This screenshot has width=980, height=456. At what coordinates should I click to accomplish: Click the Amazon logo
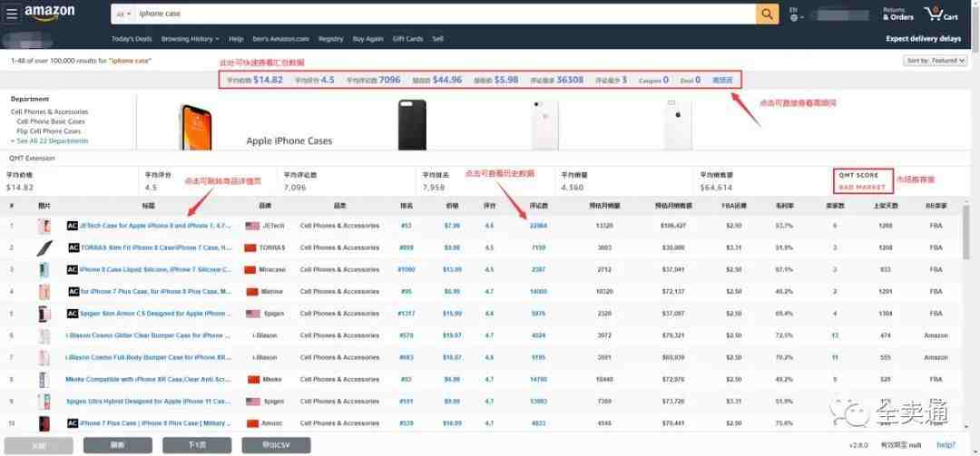[49, 13]
